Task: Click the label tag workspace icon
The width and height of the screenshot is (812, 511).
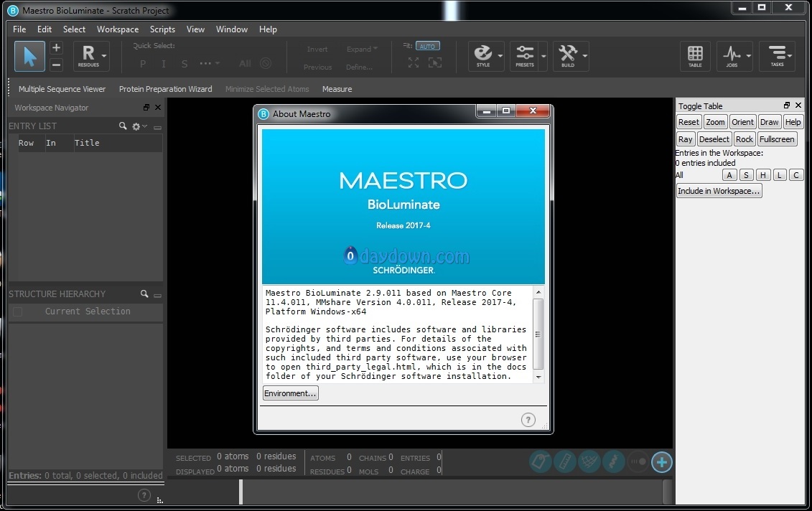Action: pyautogui.click(x=540, y=461)
